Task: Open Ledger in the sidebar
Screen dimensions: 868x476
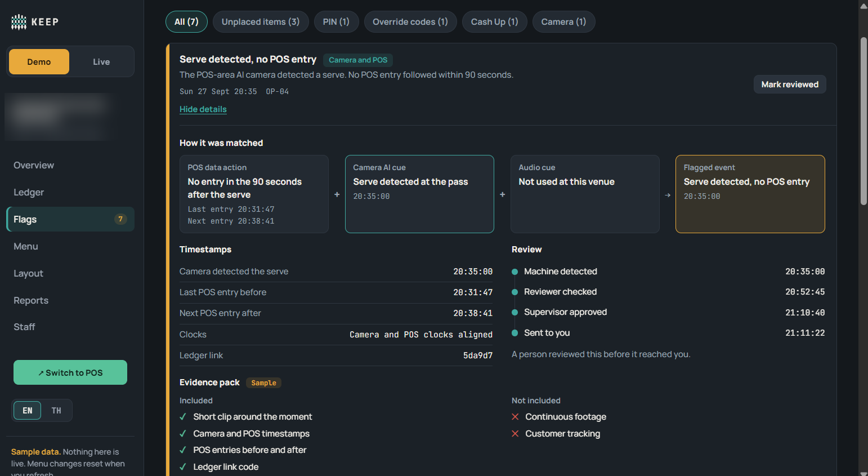Action: coord(70,192)
